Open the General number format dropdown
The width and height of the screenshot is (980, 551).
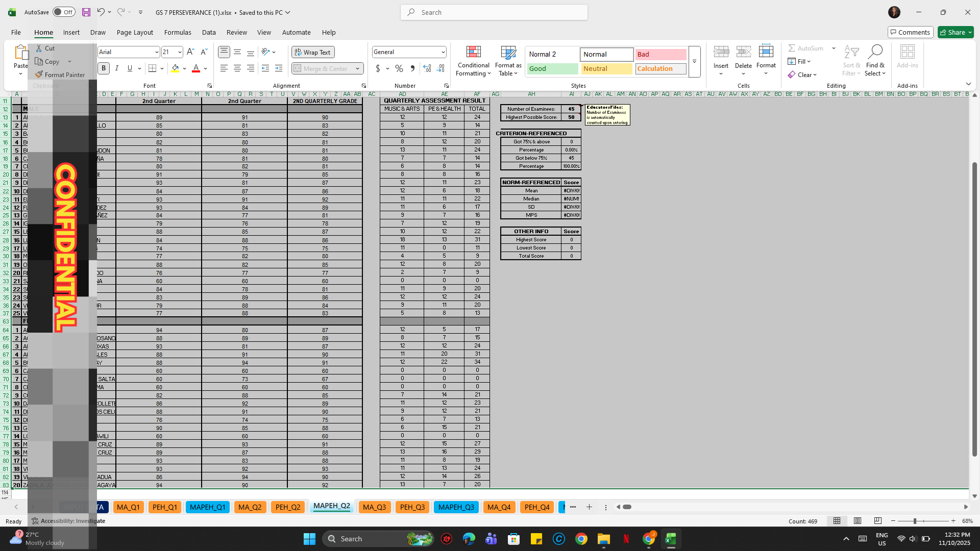tap(443, 52)
